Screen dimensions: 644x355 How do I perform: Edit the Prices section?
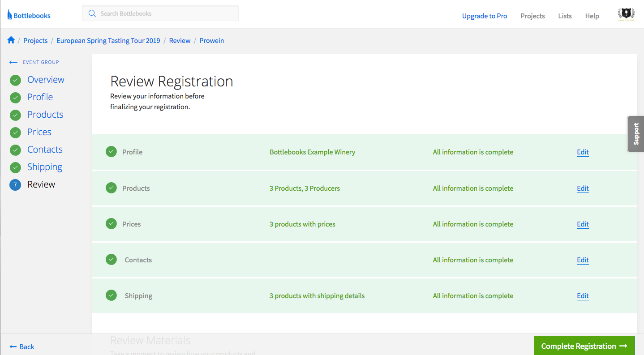click(583, 224)
